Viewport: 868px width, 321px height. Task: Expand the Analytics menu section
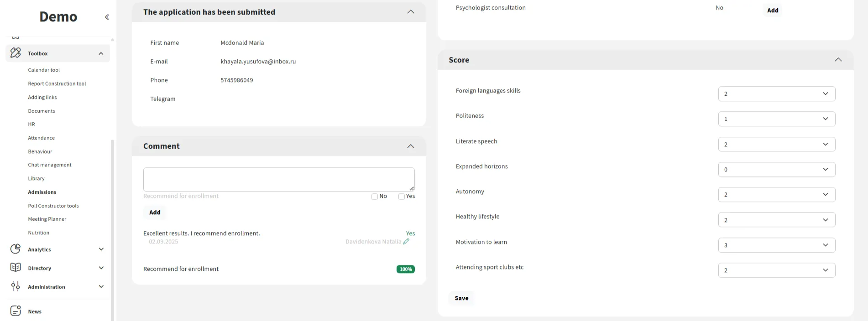pyautogui.click(x=101, y=249)
